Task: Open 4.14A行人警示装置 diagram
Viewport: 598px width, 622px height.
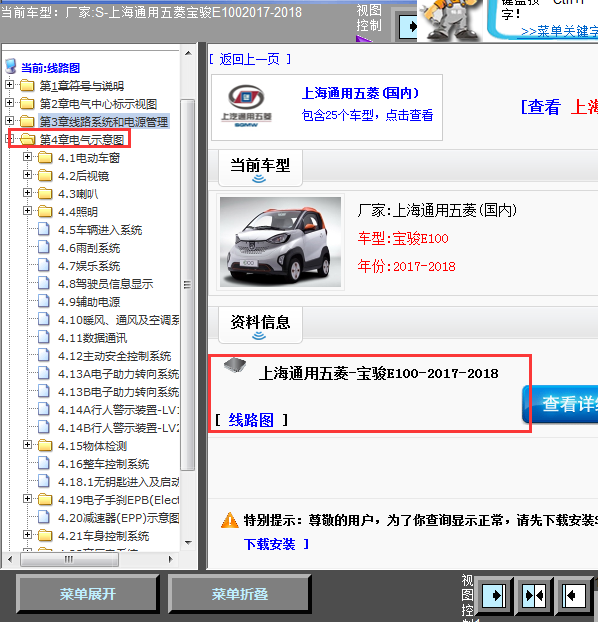Action: [118, 410]
